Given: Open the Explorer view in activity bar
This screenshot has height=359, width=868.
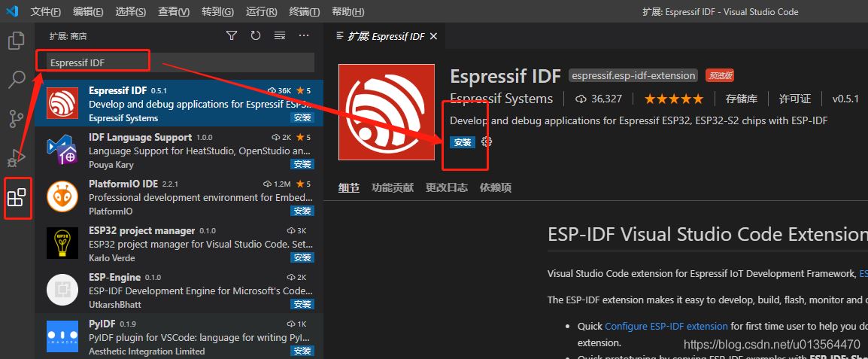Looking at the screenshot, I should (17, 41).
